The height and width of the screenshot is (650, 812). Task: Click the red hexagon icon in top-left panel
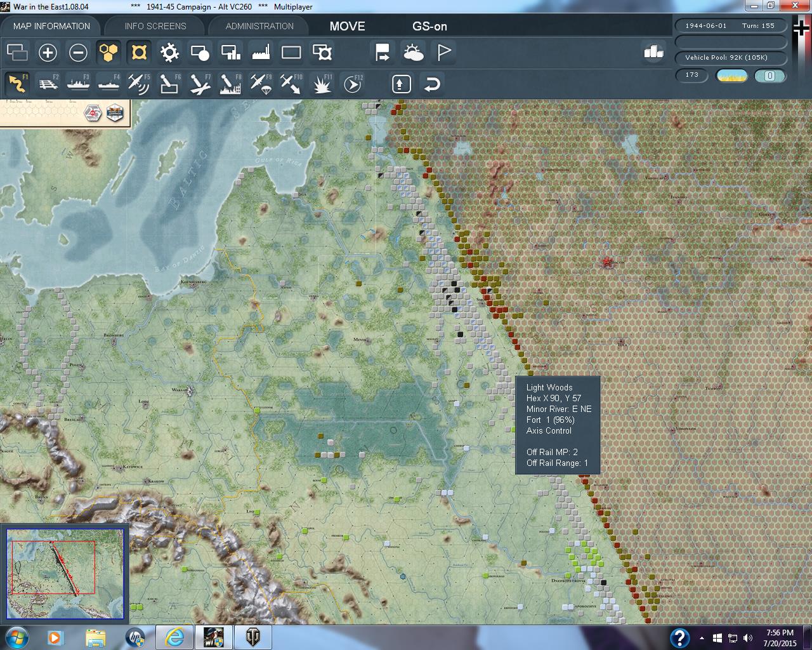[x=93, y=114]
